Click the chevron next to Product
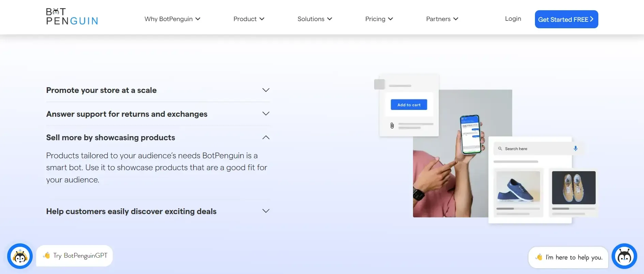 pos(262,19)
